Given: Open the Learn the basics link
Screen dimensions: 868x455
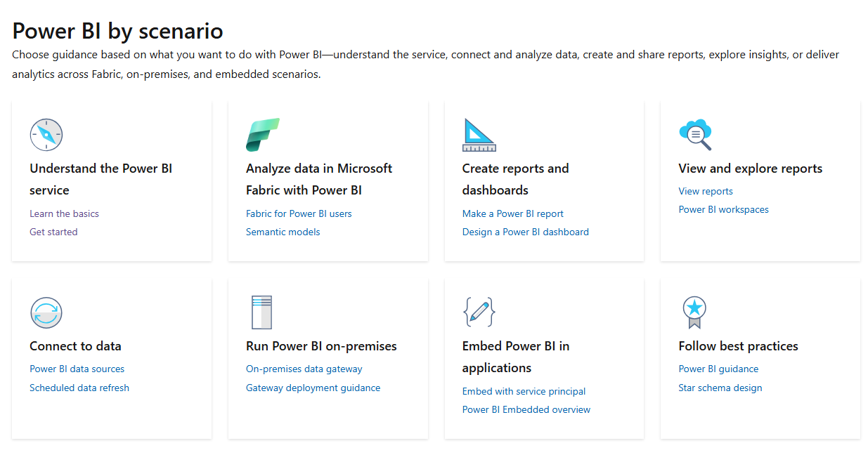Looking at the screenshot, I should [x=64, y=213].
